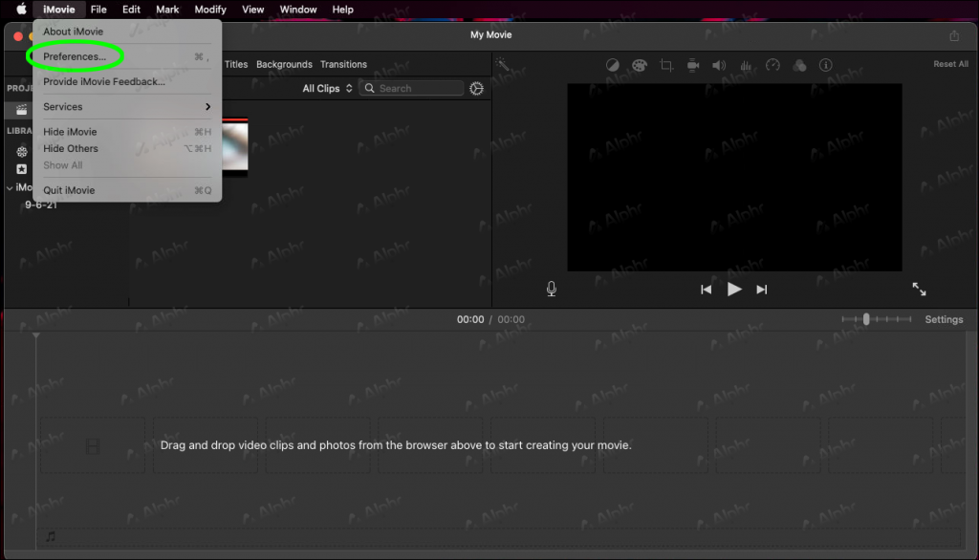The width and height of the screenshot is (979, 560).
Task: Open the Speed controls
Action: click(x=773, y=65)
